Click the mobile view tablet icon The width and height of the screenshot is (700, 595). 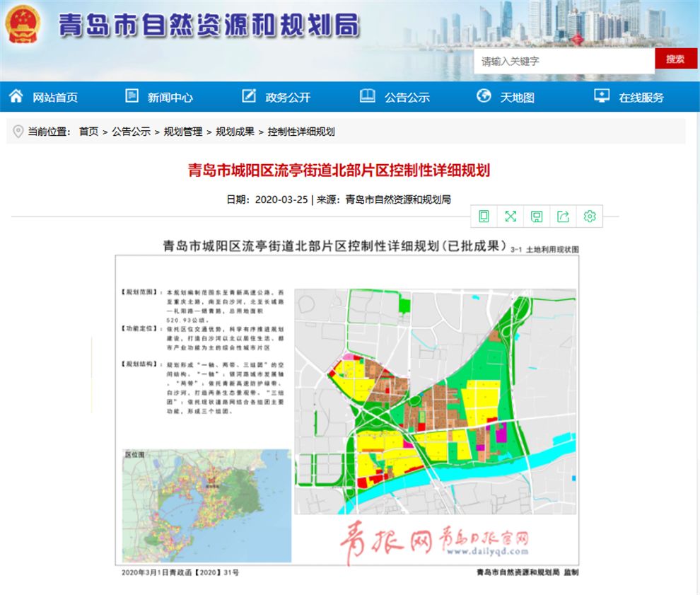coord(484,216)
